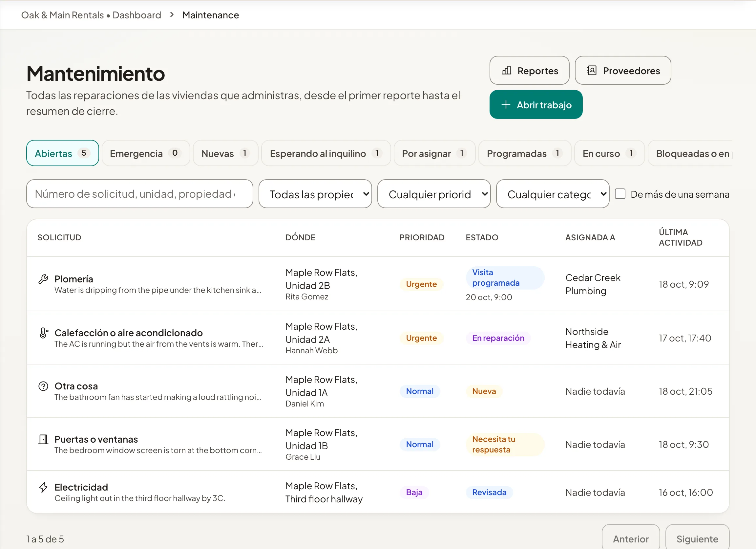Select the Programadas tab
Screen dimensions: 756x549
click(x=525, y=153)
